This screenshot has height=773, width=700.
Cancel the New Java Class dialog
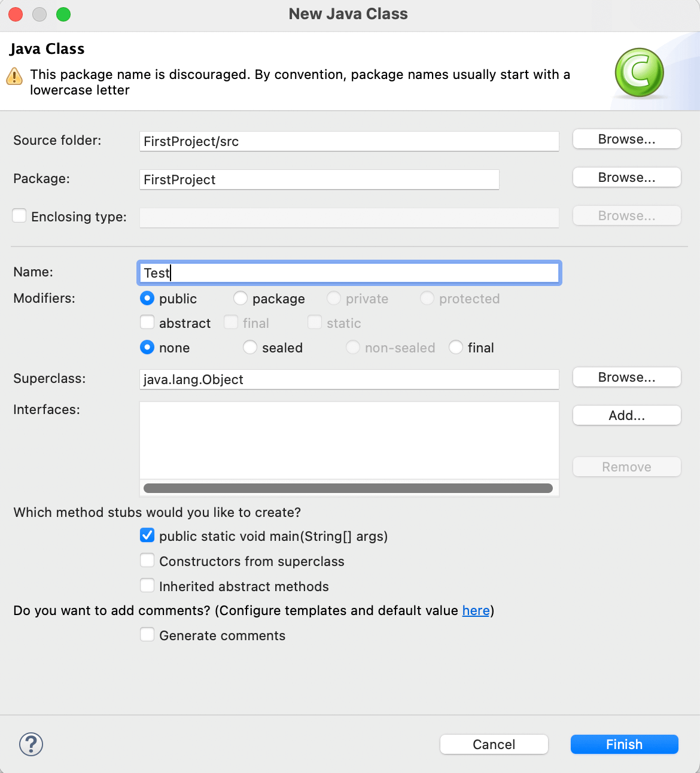494,744
